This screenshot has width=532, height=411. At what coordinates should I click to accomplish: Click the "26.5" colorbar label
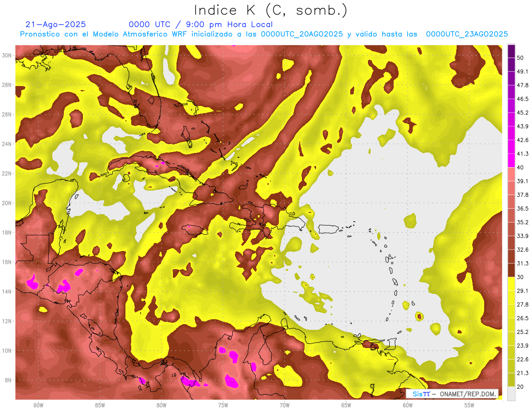click(523, 318)
